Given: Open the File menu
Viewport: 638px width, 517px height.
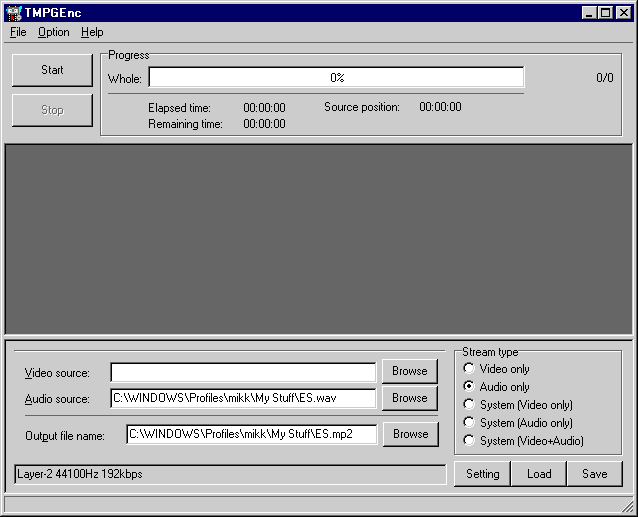Looking at the screenshot, I should [x=18, y=32].
